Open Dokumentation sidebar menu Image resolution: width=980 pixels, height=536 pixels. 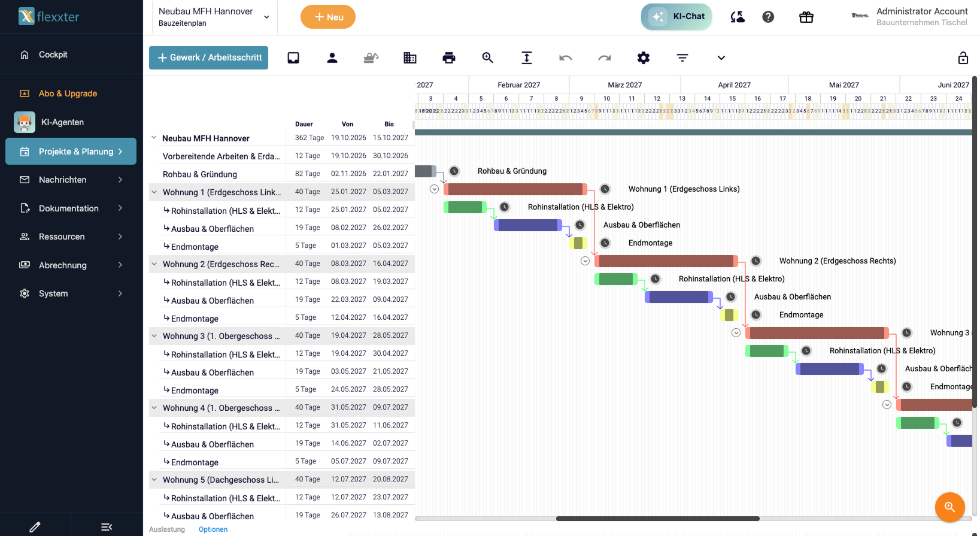click(71, 208)
